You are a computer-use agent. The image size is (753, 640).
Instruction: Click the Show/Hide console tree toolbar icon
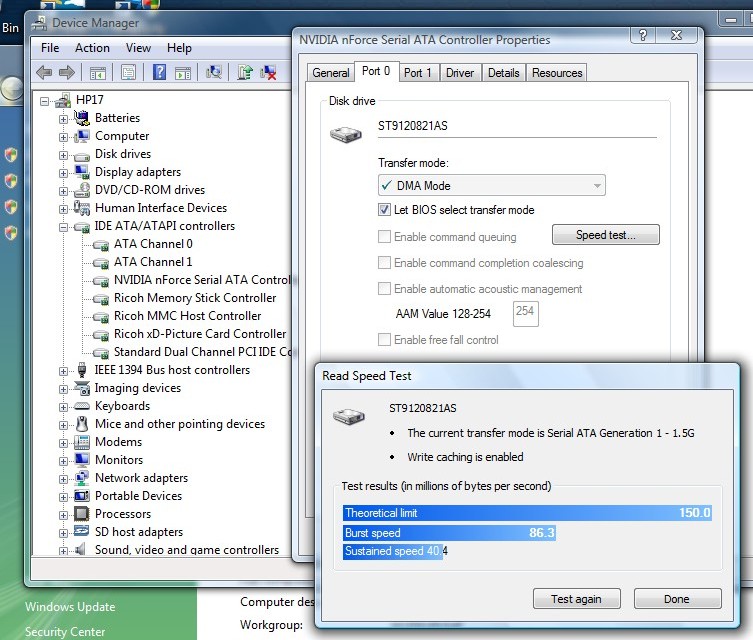(98, 73)
